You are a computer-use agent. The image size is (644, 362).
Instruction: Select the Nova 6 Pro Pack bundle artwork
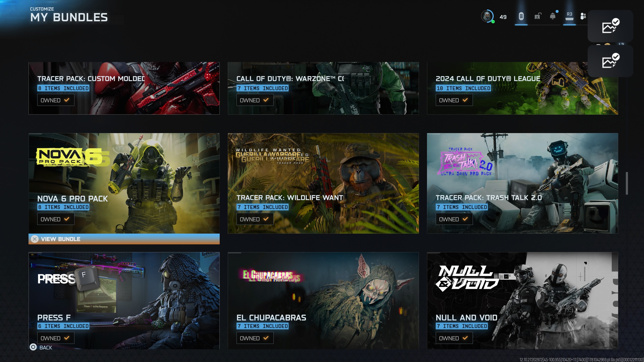click(x=124, y=183)
